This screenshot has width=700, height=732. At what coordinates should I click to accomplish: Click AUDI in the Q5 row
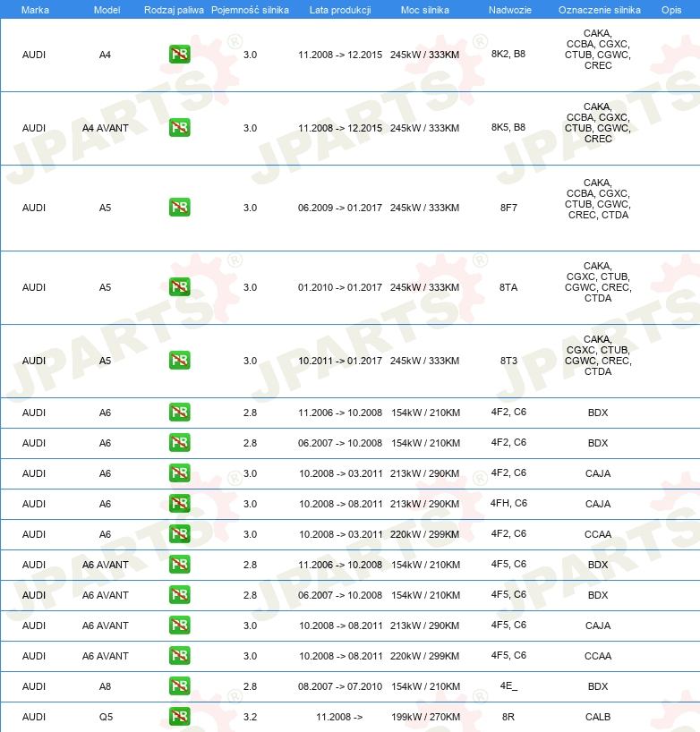(x=34, y=717)
